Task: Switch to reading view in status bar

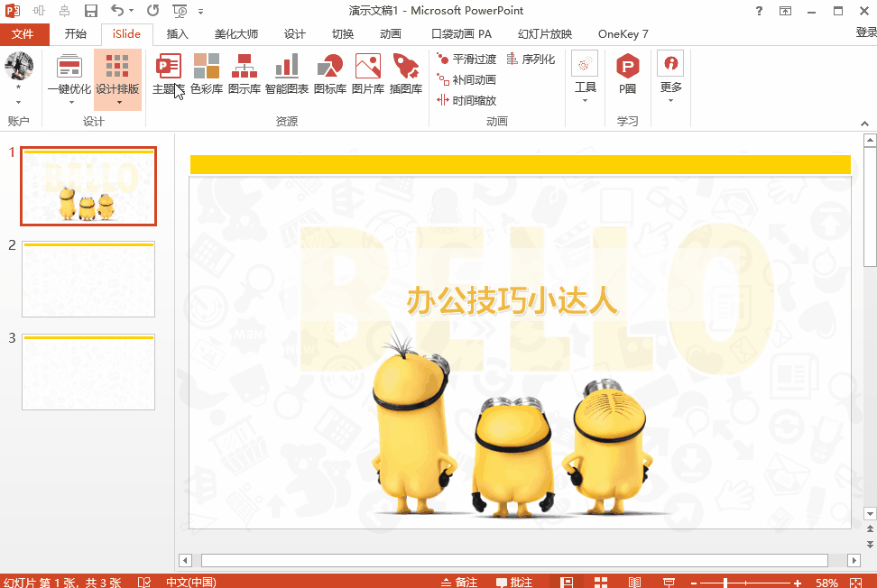Action: 634,583
